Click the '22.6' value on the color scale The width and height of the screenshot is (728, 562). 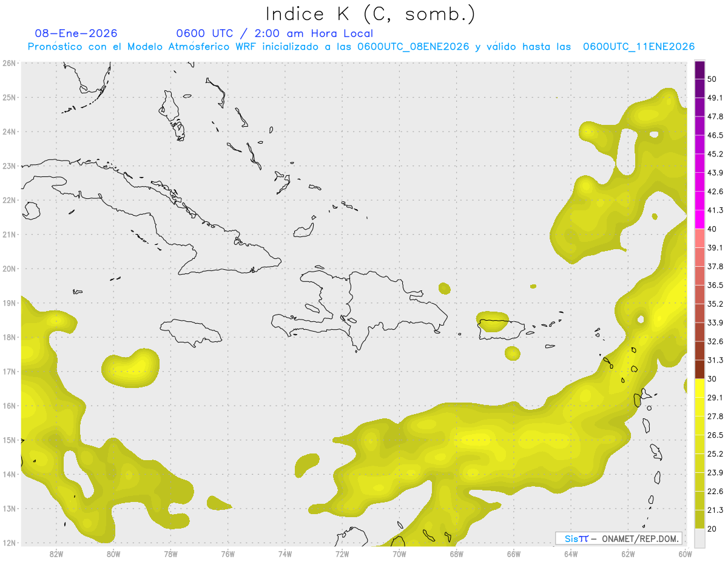715,491
